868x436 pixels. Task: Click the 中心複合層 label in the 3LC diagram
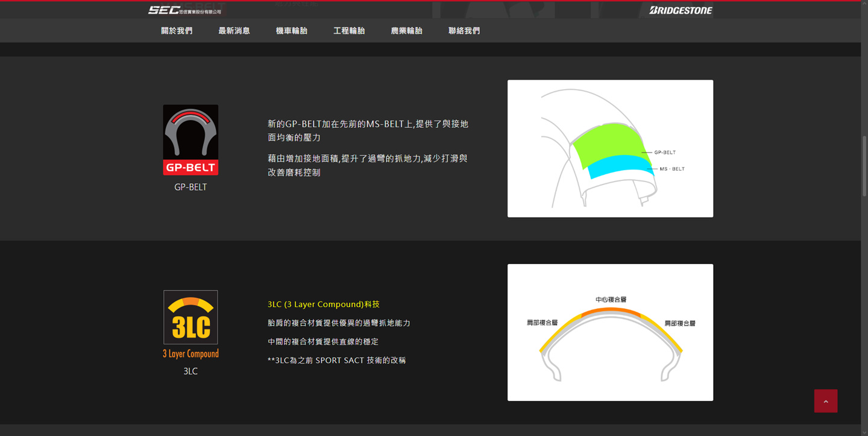(611, 300)
